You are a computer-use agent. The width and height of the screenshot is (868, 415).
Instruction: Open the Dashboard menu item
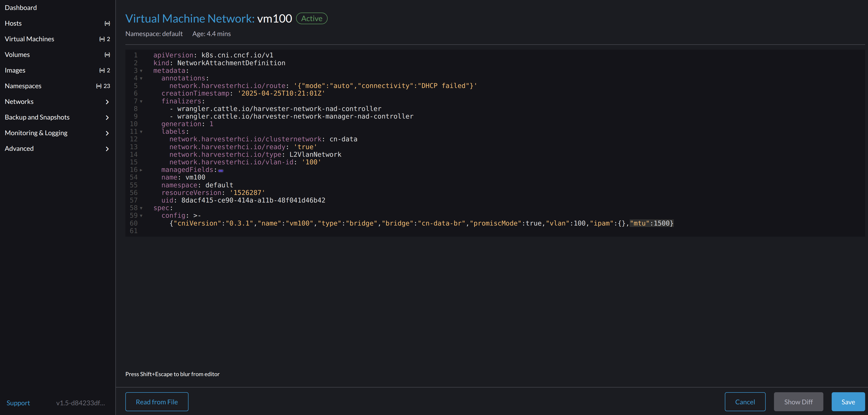pos(21,7)
